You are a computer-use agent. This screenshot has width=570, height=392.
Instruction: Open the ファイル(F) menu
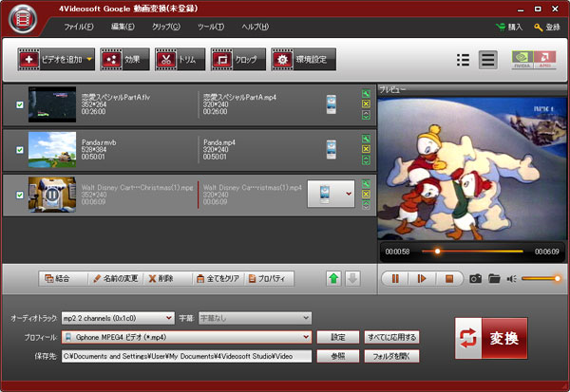pos(79,27)
